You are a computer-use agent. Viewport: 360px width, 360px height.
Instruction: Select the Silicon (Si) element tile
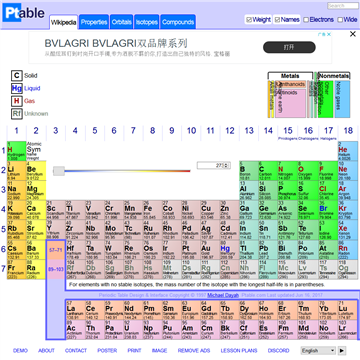pyautogui.click(x=268, y=190)
